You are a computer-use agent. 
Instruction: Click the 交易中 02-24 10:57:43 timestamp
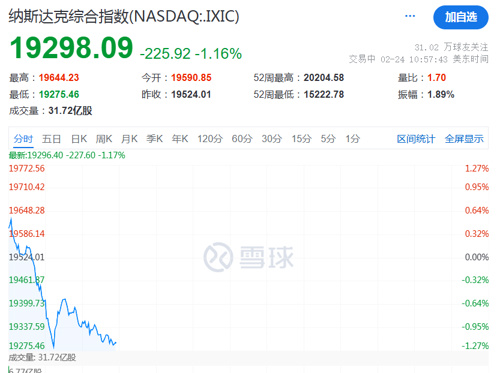point(419,59)
